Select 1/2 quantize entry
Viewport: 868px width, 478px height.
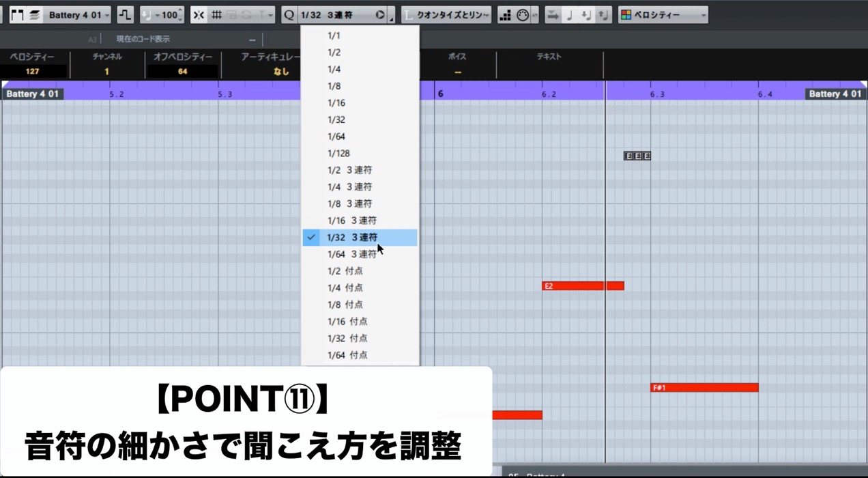[x=360, y=53]
